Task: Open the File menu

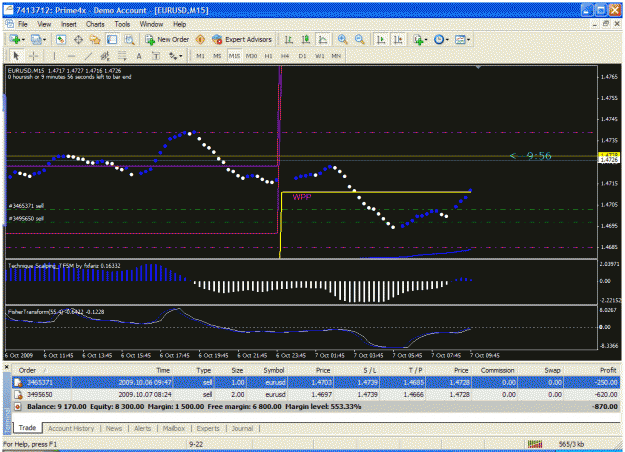Action: pos(23,24)
